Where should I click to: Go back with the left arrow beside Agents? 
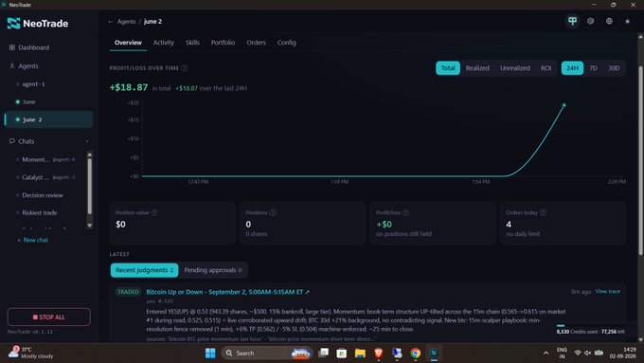point(110,22)
